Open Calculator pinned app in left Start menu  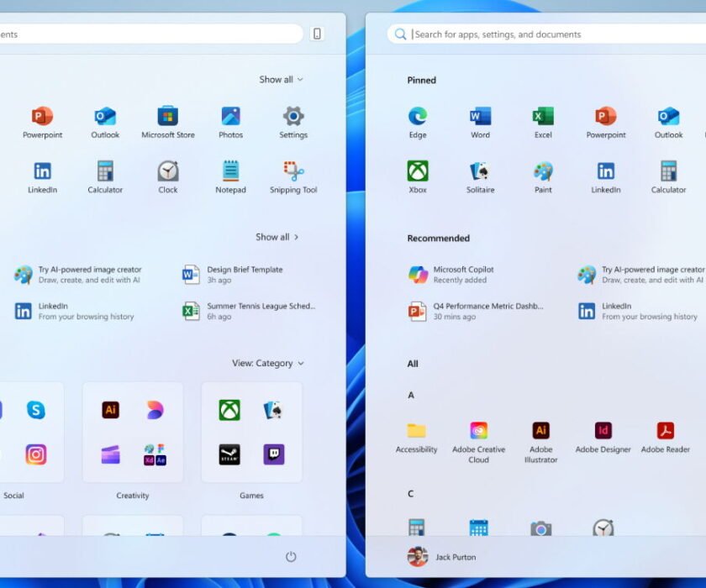pos(105,177)
